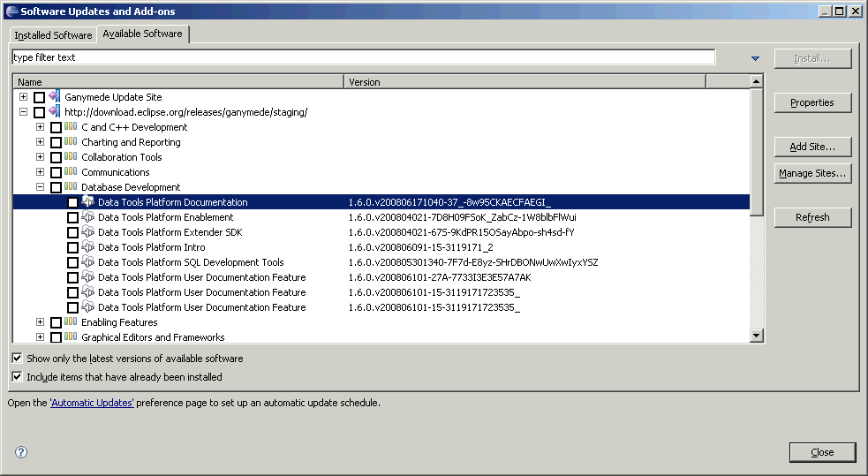Click the scrollbar down arrow
The height and width of the screenshot is (476, 868).
click(x=756, y=335)
